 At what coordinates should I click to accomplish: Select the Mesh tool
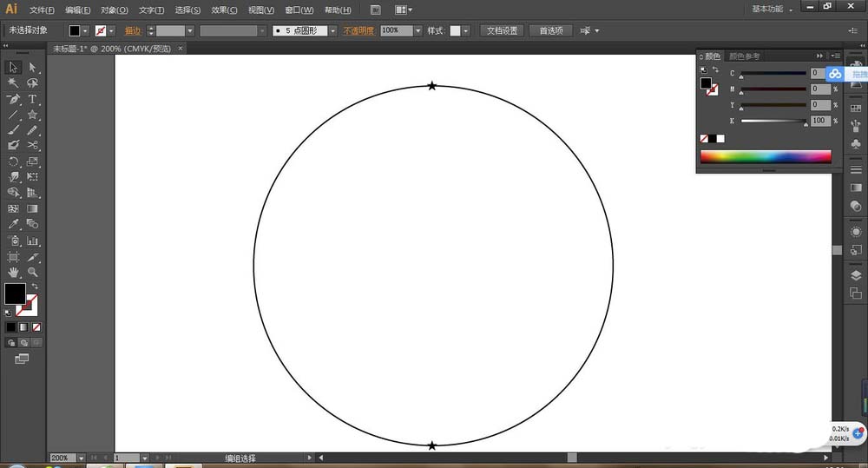pos(13,208)
